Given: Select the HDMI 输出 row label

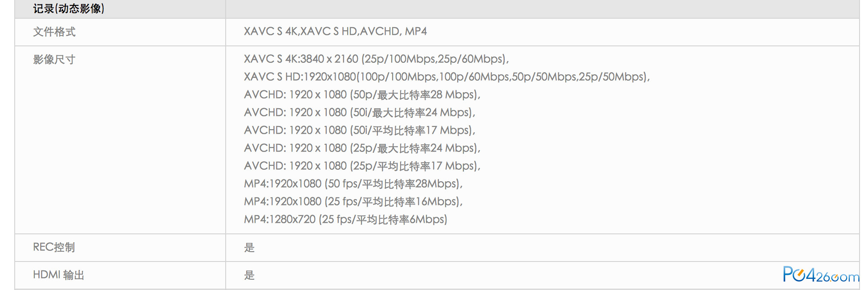Looking at the screenshot, I should 59,275.
